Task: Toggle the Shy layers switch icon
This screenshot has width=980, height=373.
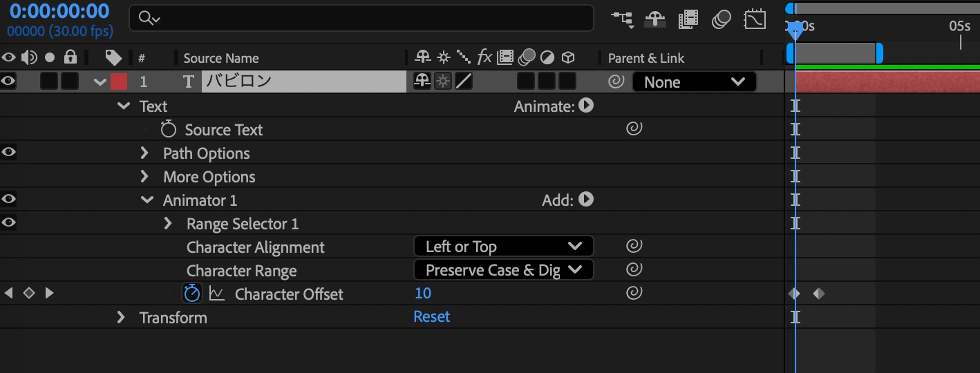Action: [x=654, y=19]
